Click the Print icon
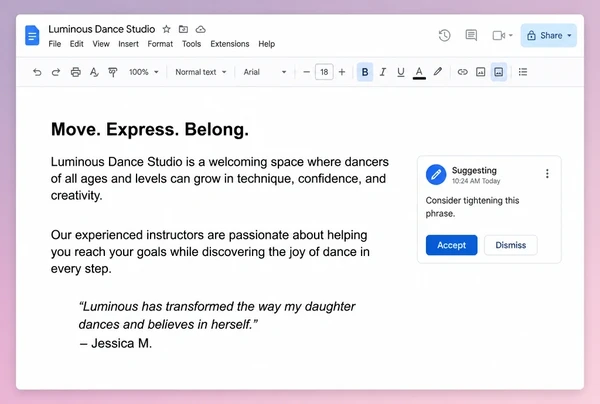Image resolution: width=600 pixels, height=404 pixels. pos(76,72)
